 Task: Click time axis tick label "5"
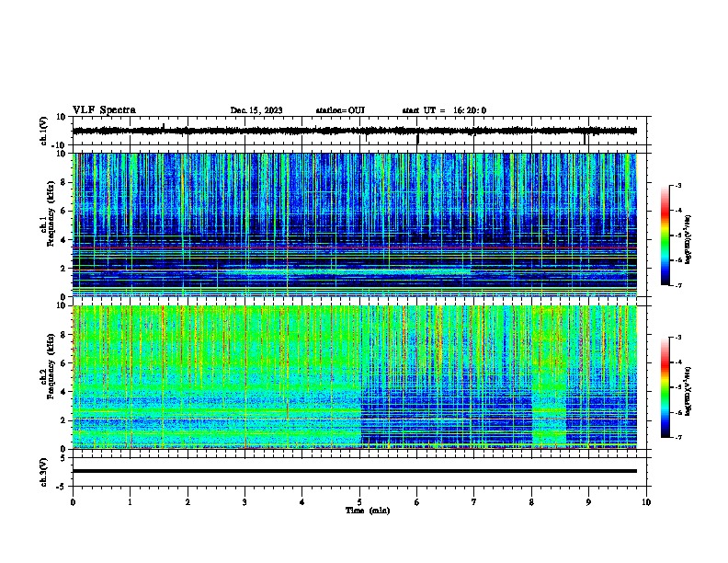359,502
